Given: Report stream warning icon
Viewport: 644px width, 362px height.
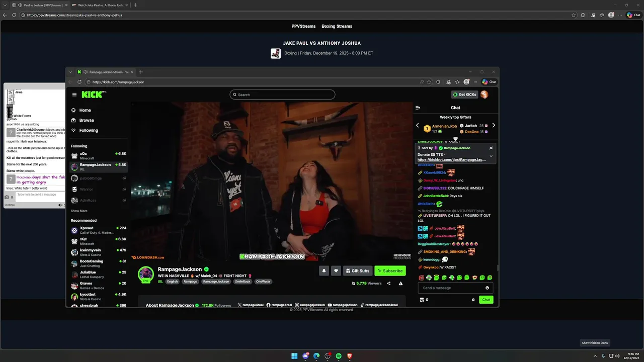Looking at the screenshot, I should (x=400, y=284).
